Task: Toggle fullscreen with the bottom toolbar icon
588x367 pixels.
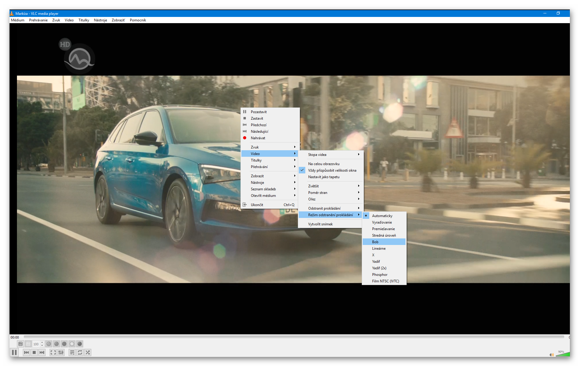Action: coord(53,352)
